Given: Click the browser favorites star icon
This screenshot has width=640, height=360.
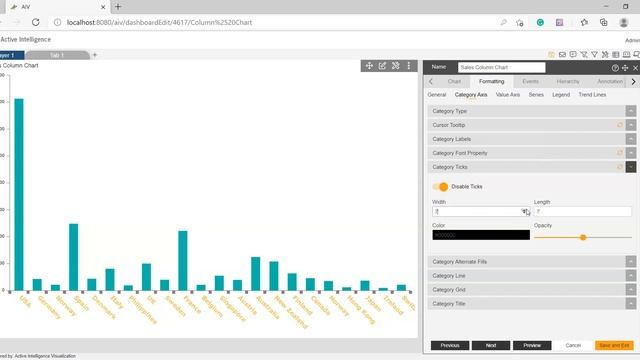Looking at the screenshot, I should [520, 23].
